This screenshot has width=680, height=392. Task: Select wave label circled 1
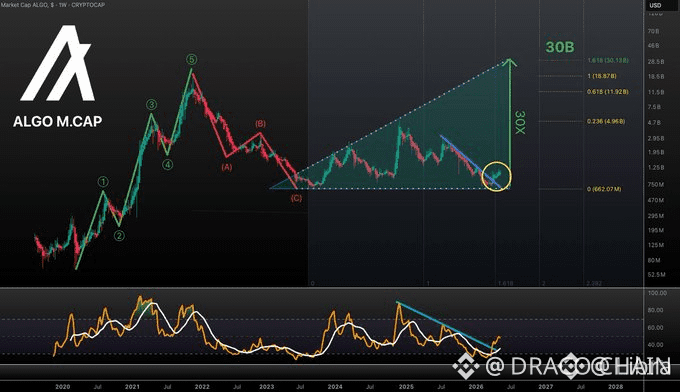103,182
